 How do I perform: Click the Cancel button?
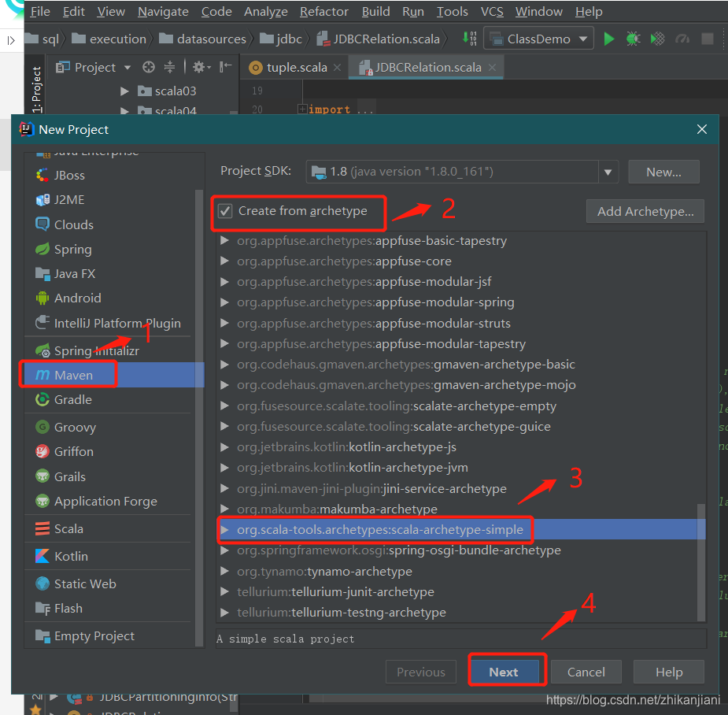(x=586, y=672)
